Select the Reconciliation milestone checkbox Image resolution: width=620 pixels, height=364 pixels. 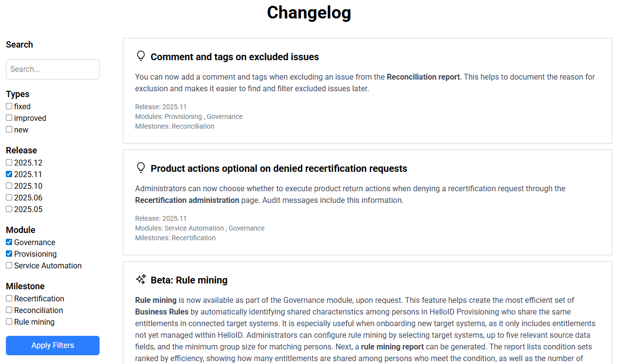(8, 310)
